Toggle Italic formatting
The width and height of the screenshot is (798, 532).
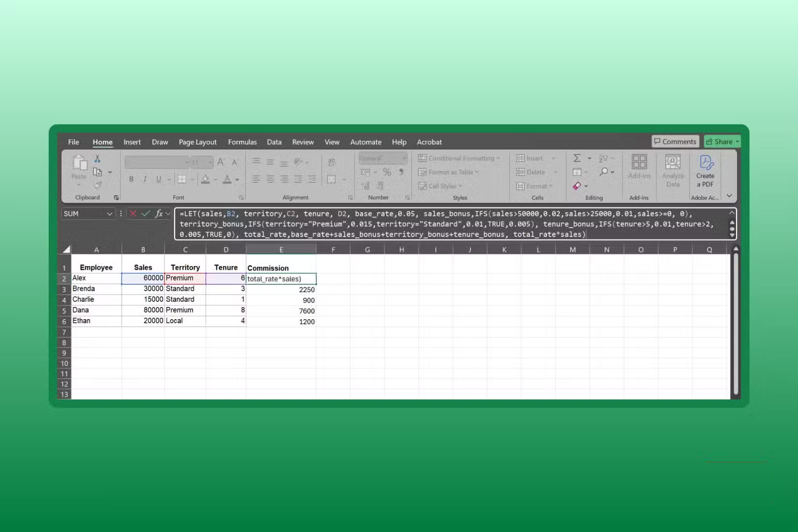tap(145, 179)
